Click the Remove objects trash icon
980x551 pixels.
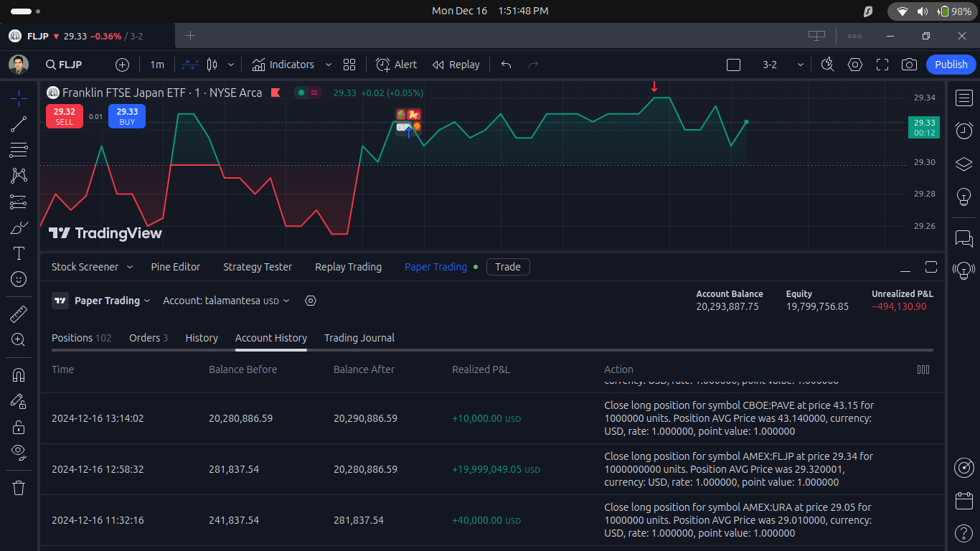click(19, 488)
